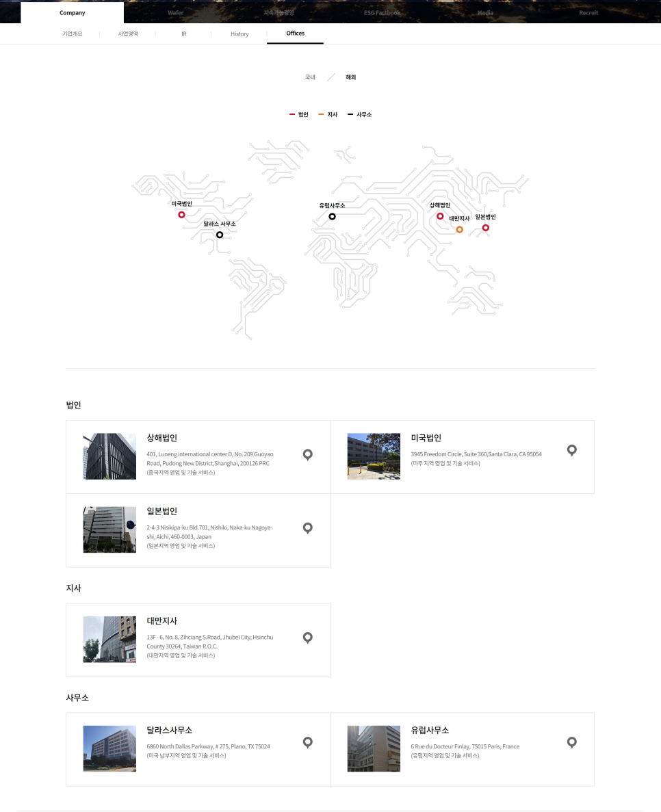The width and height of the screenshot is (661, 812).
Task: Click the map pin icon for 상해법인
Action: tap(308, 454)
